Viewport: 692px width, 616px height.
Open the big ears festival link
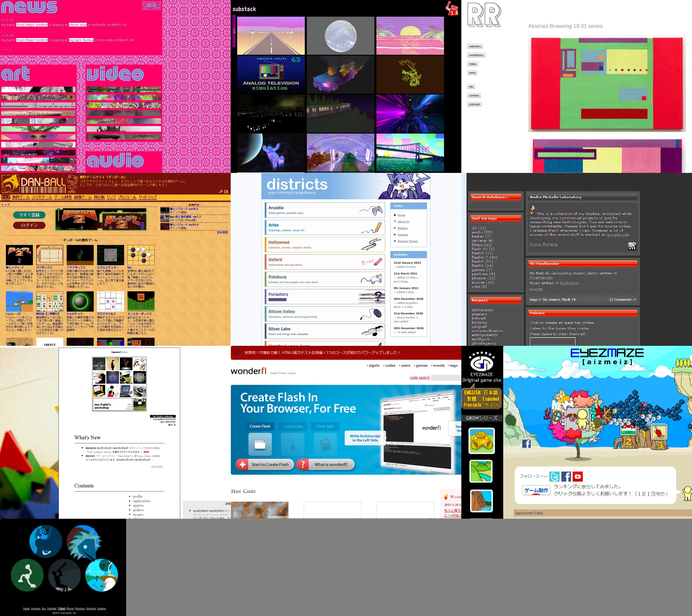pos(81,40)
